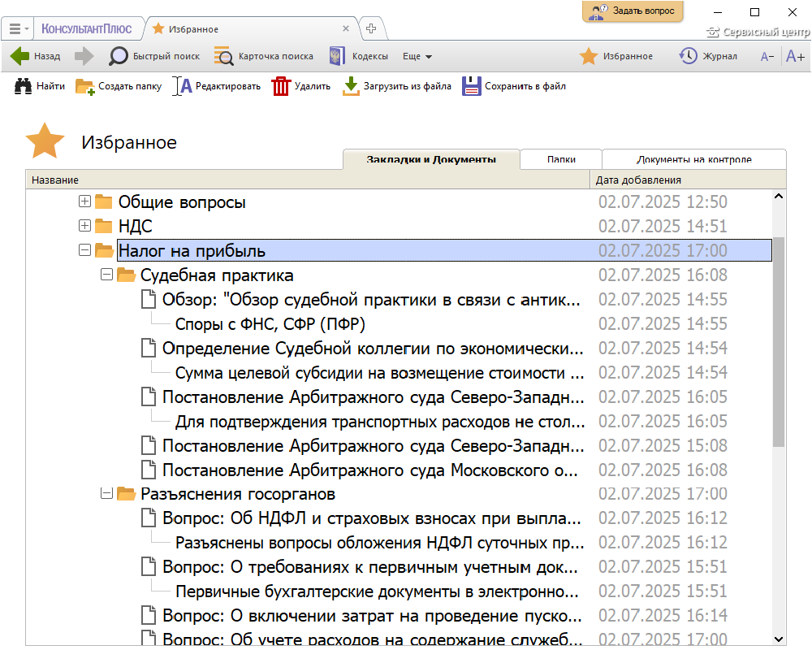The image size is (812, 650).
Task: Select bookmark Разъяснены вопросы обложения НДФЛ
Action: click(x=379, y=542)
